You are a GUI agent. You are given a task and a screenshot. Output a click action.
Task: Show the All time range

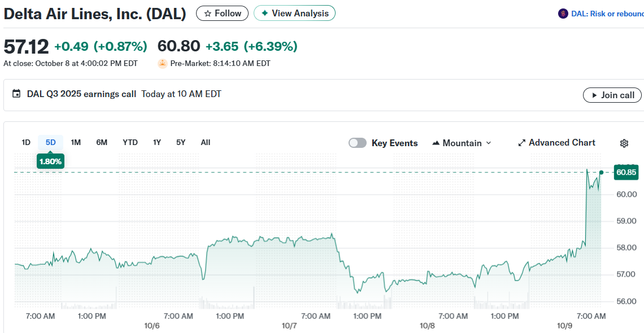(x=206, y=142)
